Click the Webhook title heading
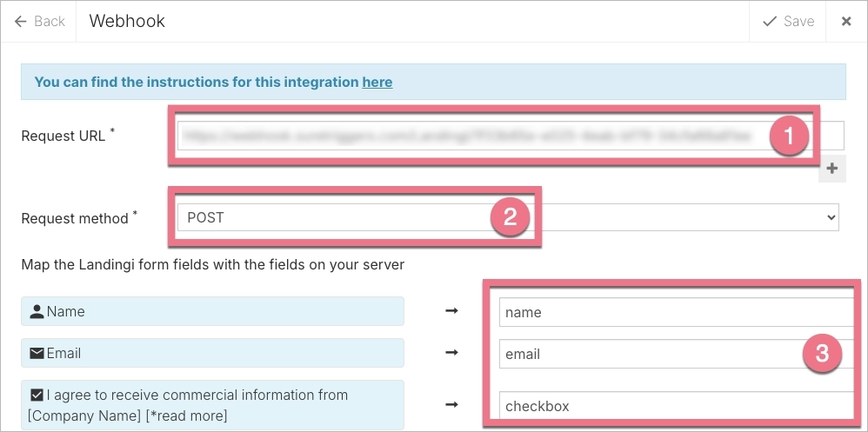 127,21
